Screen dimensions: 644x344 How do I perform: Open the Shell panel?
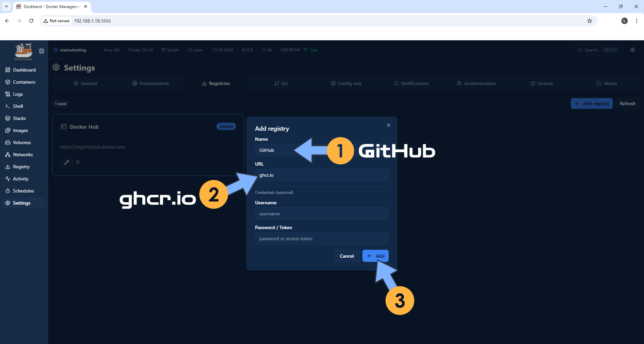point(17,106)
